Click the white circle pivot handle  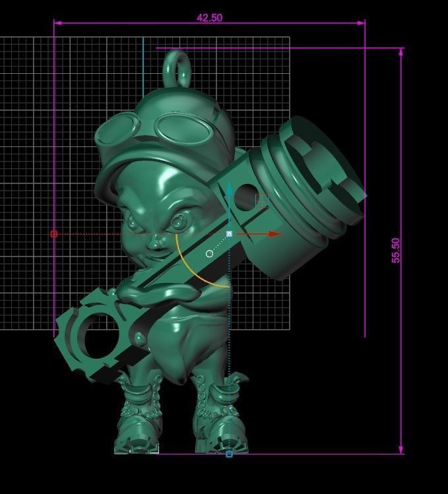click(x=209, y=254)
